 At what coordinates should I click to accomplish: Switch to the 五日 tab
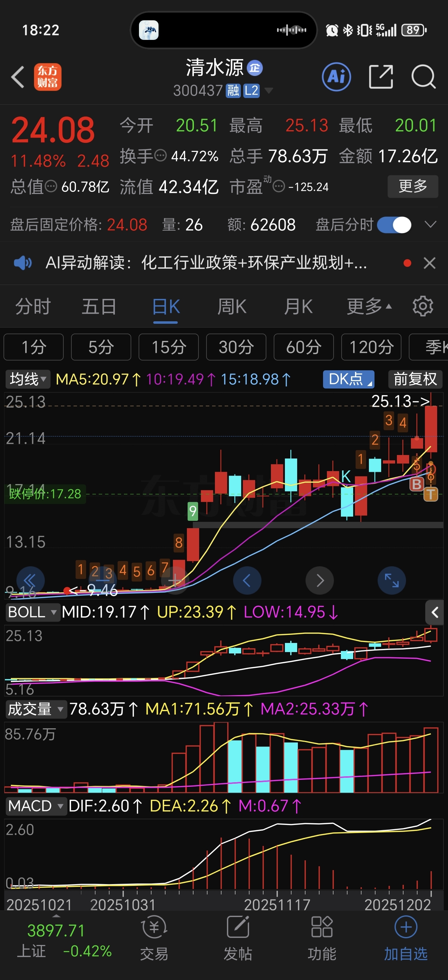(x=99, y=306)
